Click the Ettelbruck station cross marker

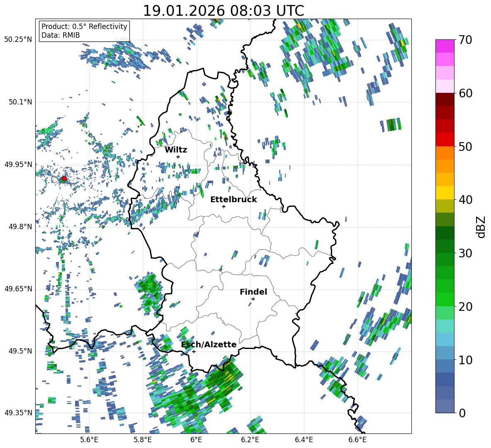point(224,206)
